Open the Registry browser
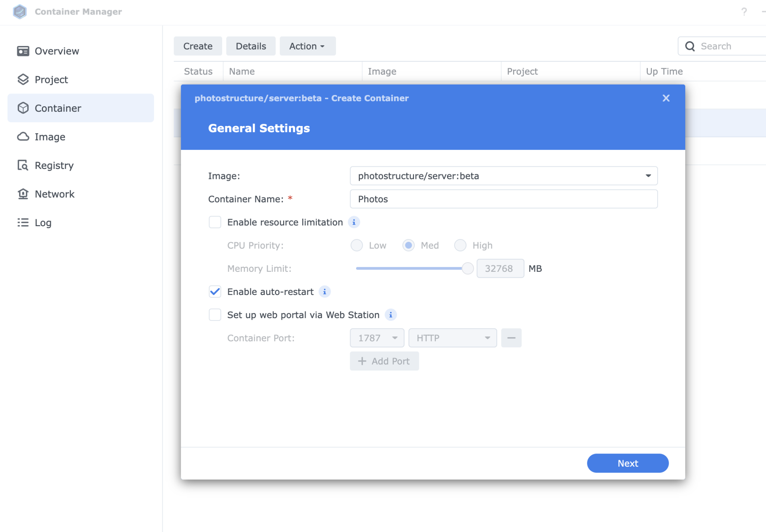 (54, 165)
